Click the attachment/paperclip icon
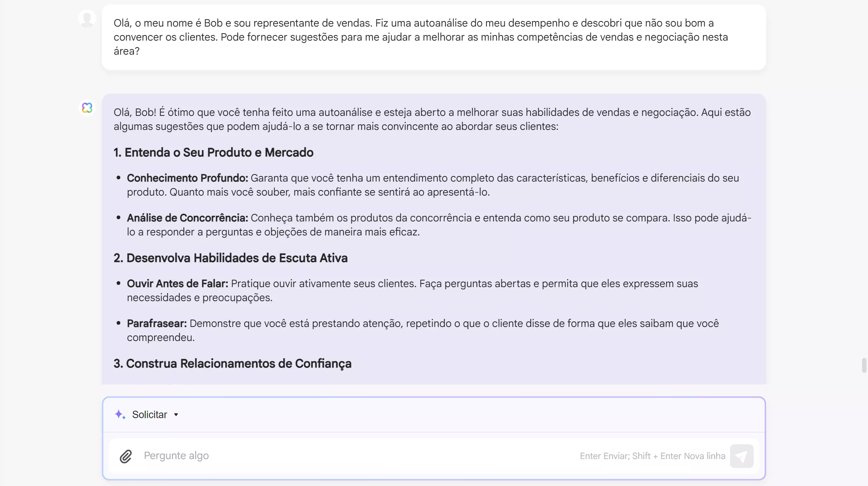The height and width of the screenshot is (486, 868). click(126, 456)
